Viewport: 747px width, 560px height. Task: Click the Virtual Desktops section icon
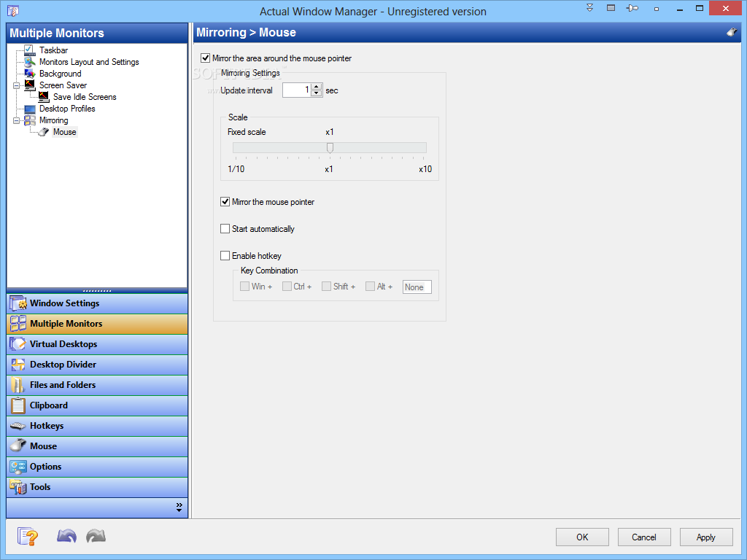tap(18, 344)
